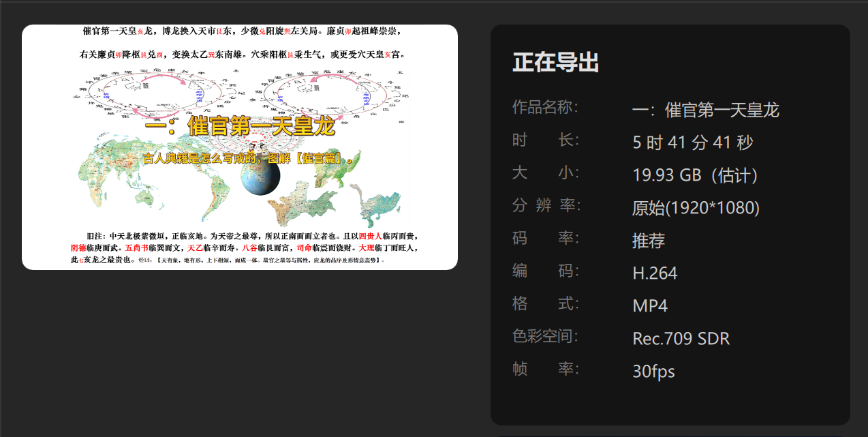
Task: Select the Rec.709 SDR color space value
Action: (681, 339)
